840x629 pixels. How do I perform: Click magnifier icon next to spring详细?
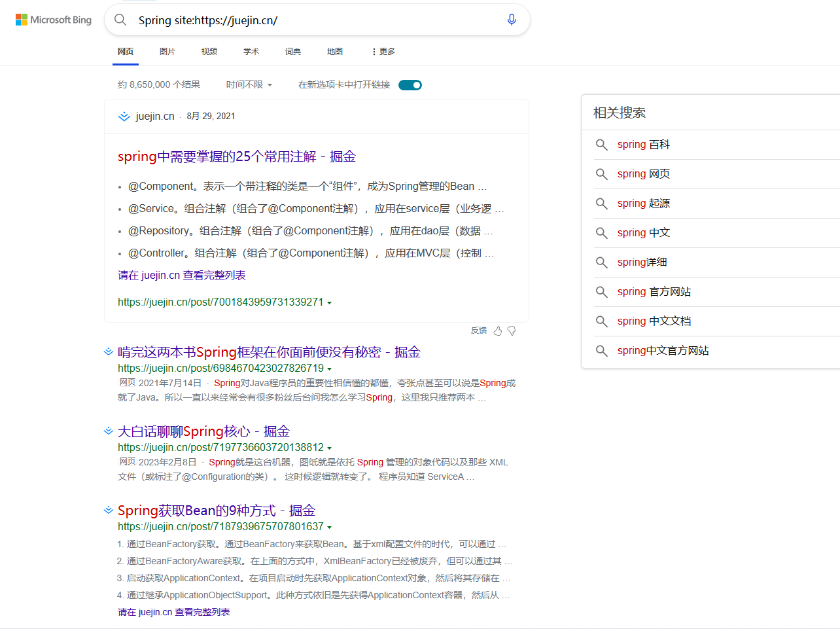602,262
